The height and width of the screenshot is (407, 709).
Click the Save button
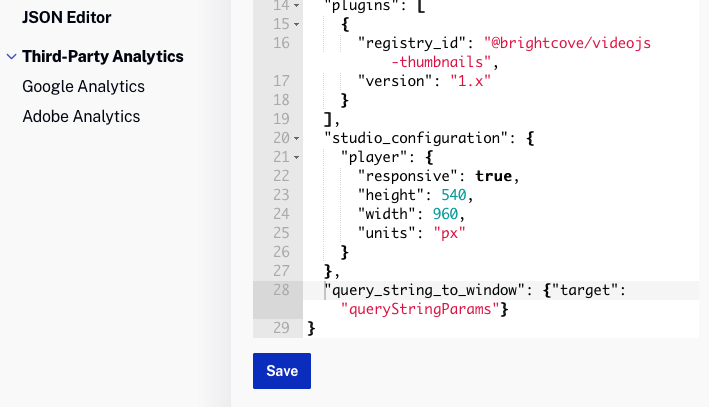click(x=282, y=371)
